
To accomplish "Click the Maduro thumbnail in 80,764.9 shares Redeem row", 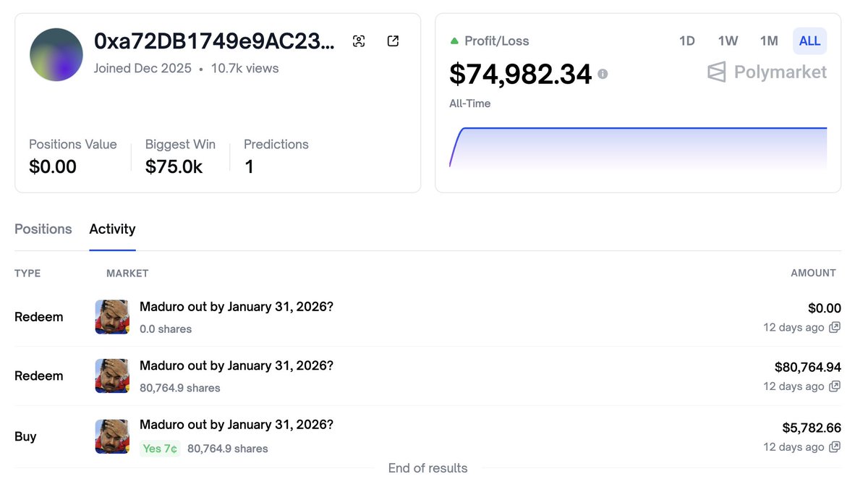I will click(x=112, y=376).
